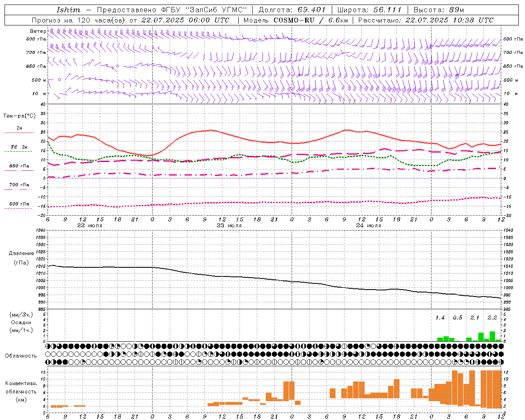Click the "Давление" pressure panel label
Image resolution: width=525 pixels, height=420 pixels.
pyautogui.click(x=21, y=253)
